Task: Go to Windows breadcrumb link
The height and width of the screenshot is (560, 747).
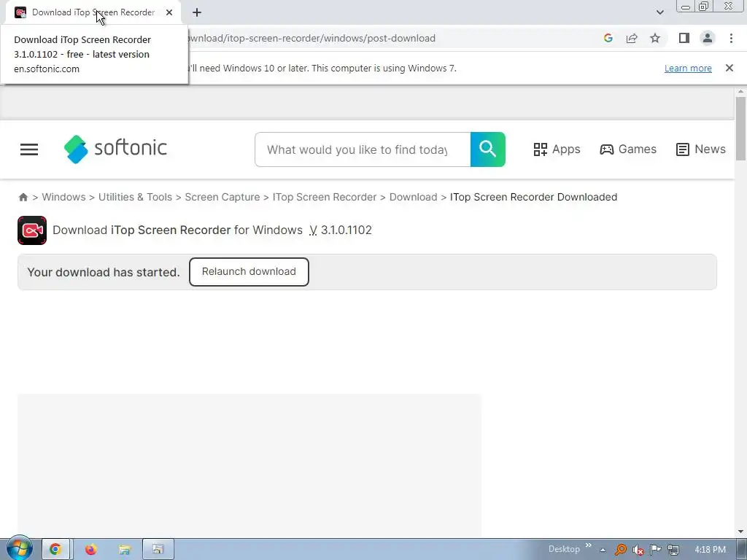Action: [x=64, y=197]
